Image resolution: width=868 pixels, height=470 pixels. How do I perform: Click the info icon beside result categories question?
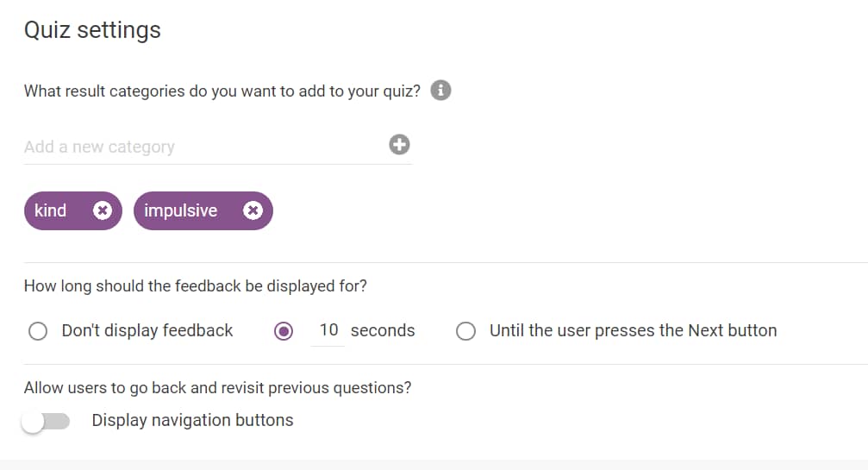pos(440,90)
